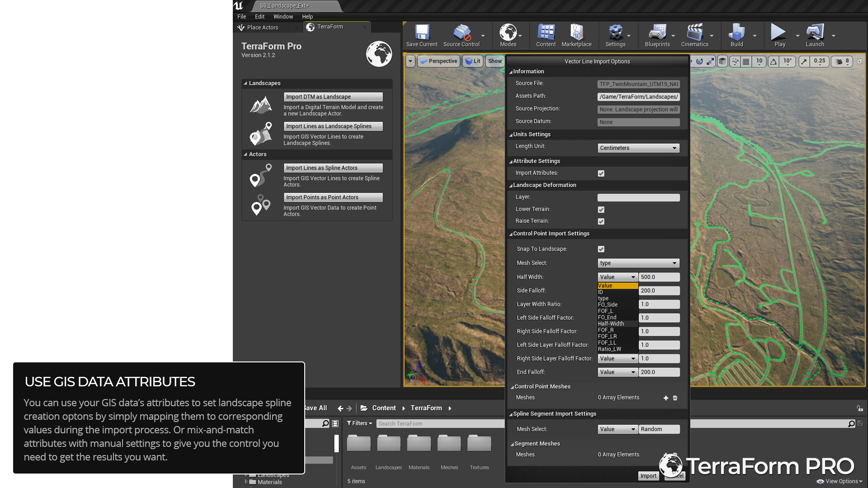This screenshot has width=868, height=488.
Task: Collapse the Landscapes group in TerraForm panel
Action: 245,83
